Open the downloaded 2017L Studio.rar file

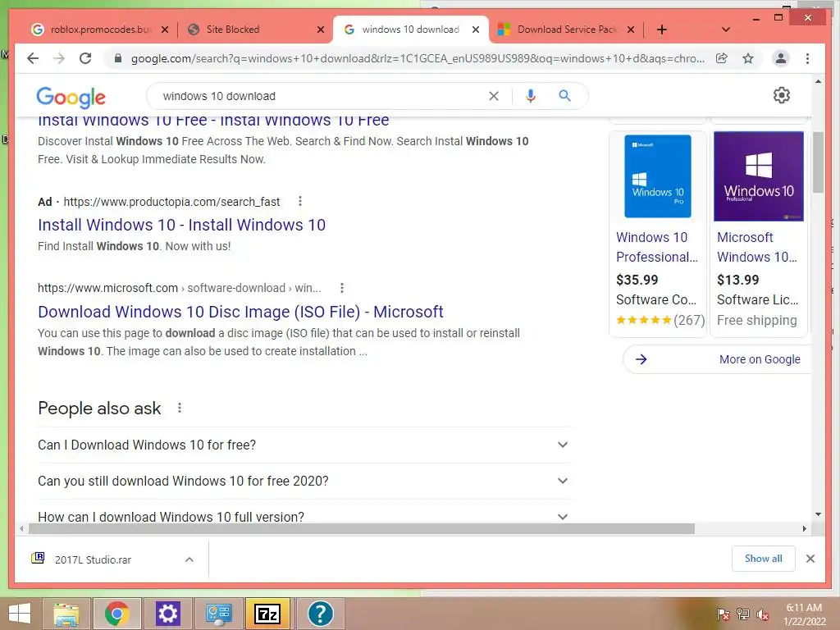pos(94,559)
